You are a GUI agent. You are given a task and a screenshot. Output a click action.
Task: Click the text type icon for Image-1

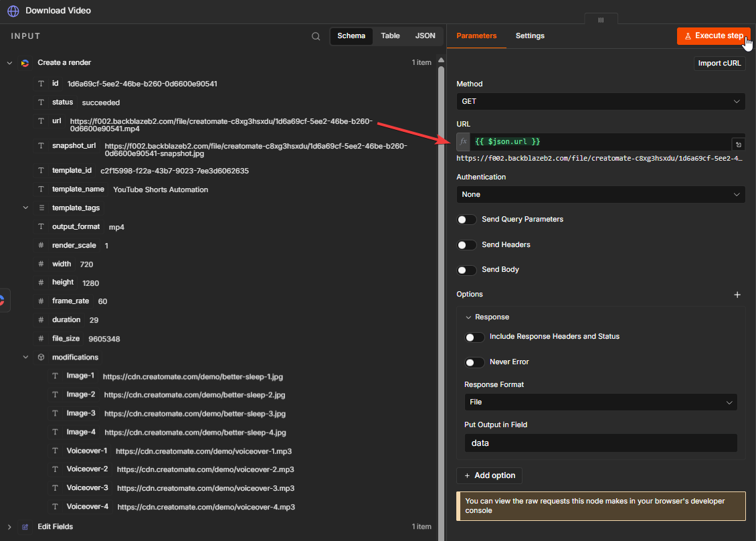click(55, 376)
